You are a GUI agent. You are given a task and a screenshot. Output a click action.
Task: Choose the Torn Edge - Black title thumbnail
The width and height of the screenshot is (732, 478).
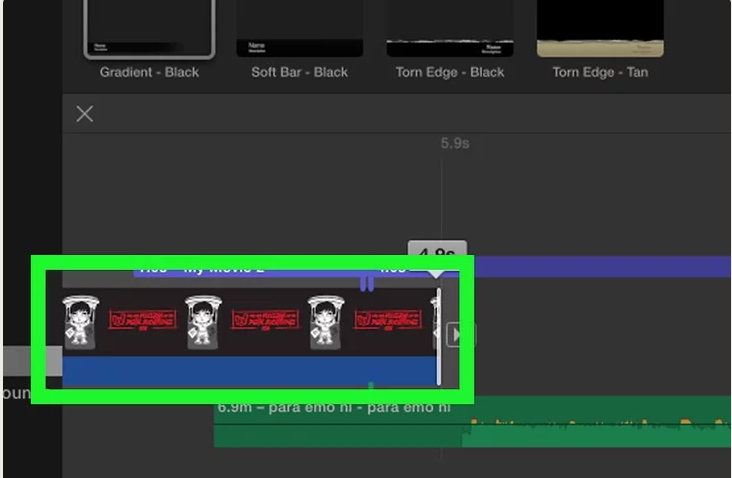450,28
